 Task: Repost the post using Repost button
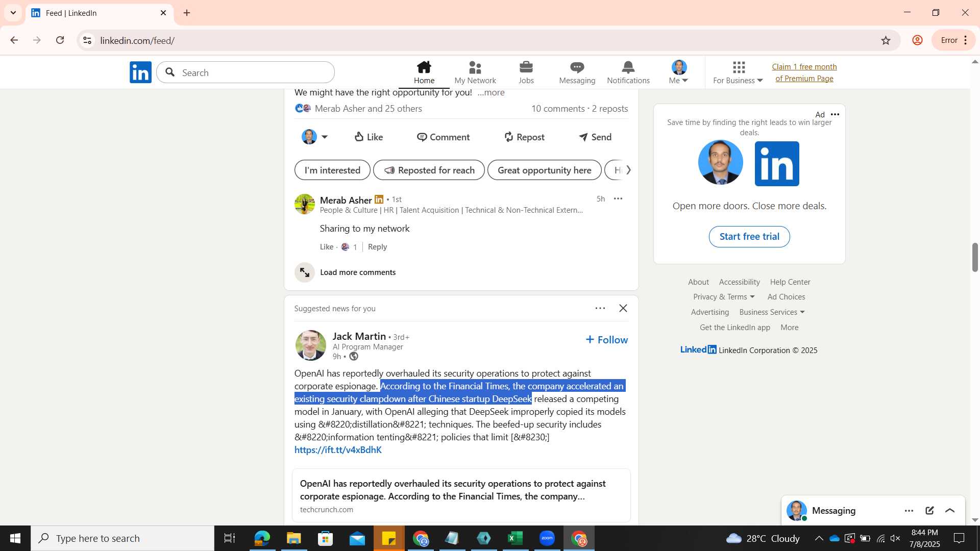pyautogui.click(x=524, y=137)
